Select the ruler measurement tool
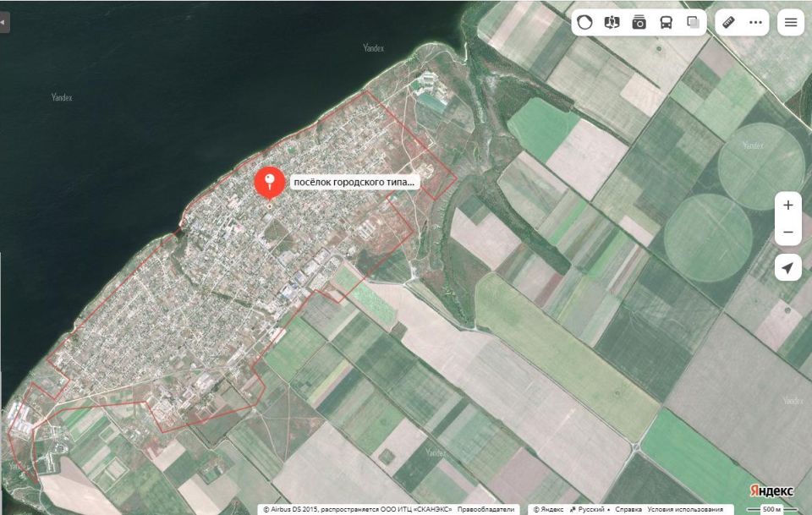This screenshot has width=812, height=515. pyautogui.click(x=728, y=22)
